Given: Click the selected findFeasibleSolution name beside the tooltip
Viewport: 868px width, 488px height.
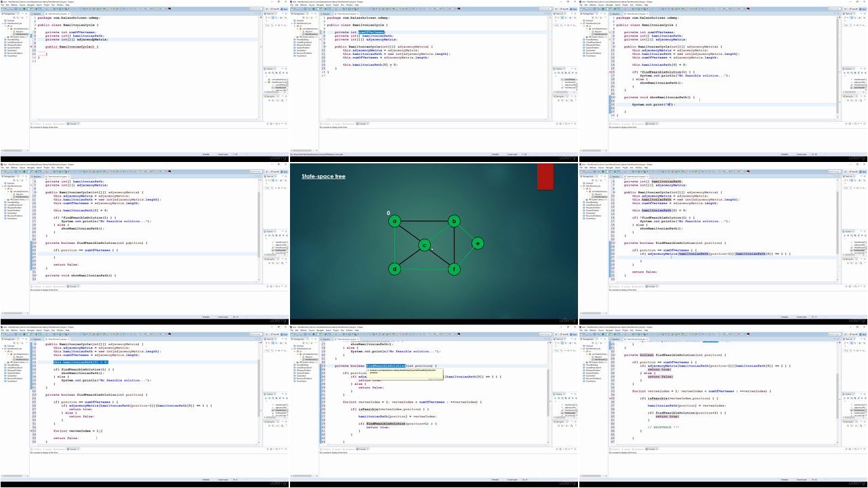Looking at the screenshot, I should click(x=386, y=365).
